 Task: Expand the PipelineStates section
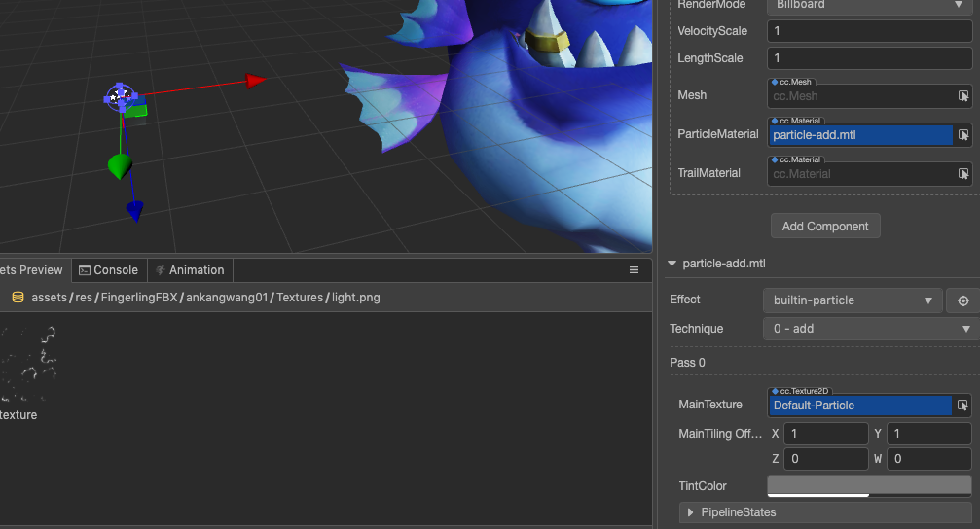[x=690, y=512]
